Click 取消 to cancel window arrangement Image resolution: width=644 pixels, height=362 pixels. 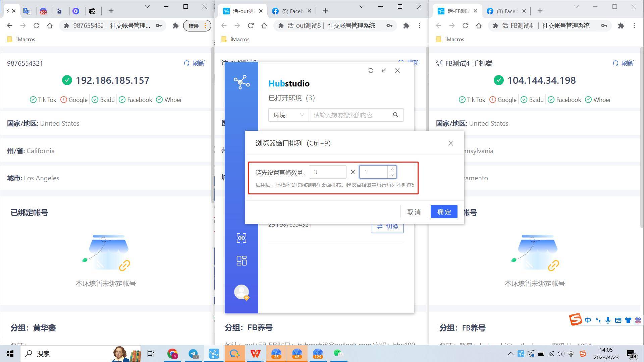tap(414, 212)
